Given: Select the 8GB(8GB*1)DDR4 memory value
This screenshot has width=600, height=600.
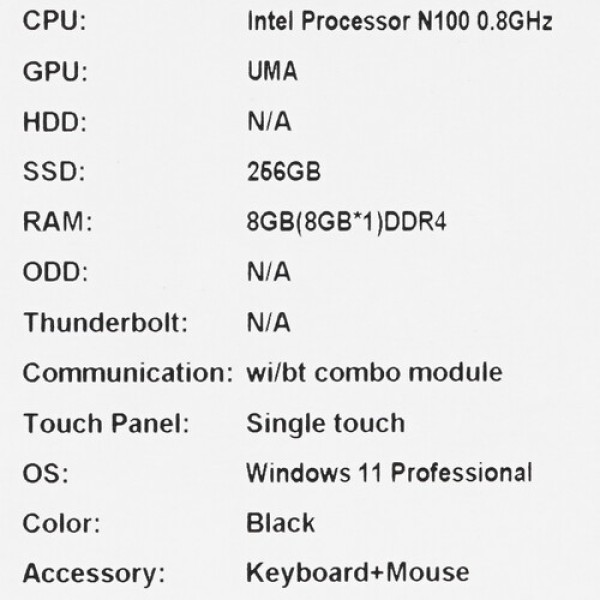Looking at the screenshot, I should tap(346, 222).
